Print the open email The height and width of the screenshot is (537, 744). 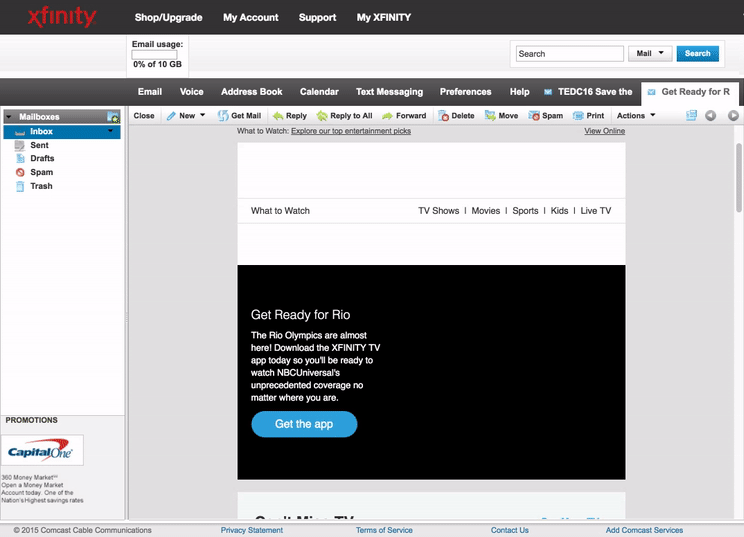[x=588, y=116]
